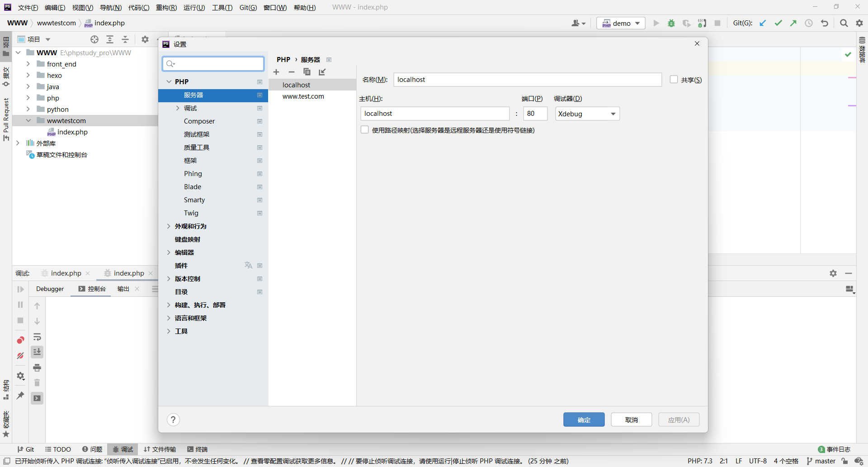
Task: Click Git commit checkmark icon
Action: coord(778,23)
